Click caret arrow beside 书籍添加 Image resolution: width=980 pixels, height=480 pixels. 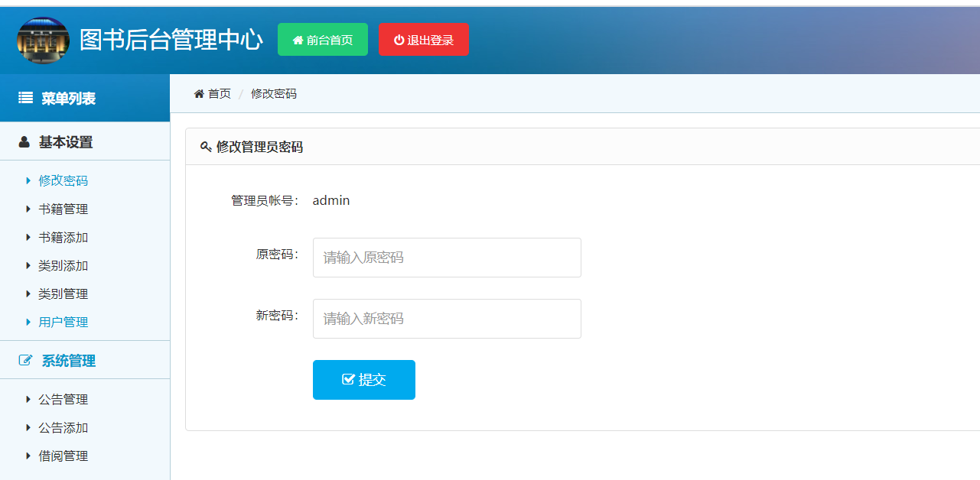28,238
